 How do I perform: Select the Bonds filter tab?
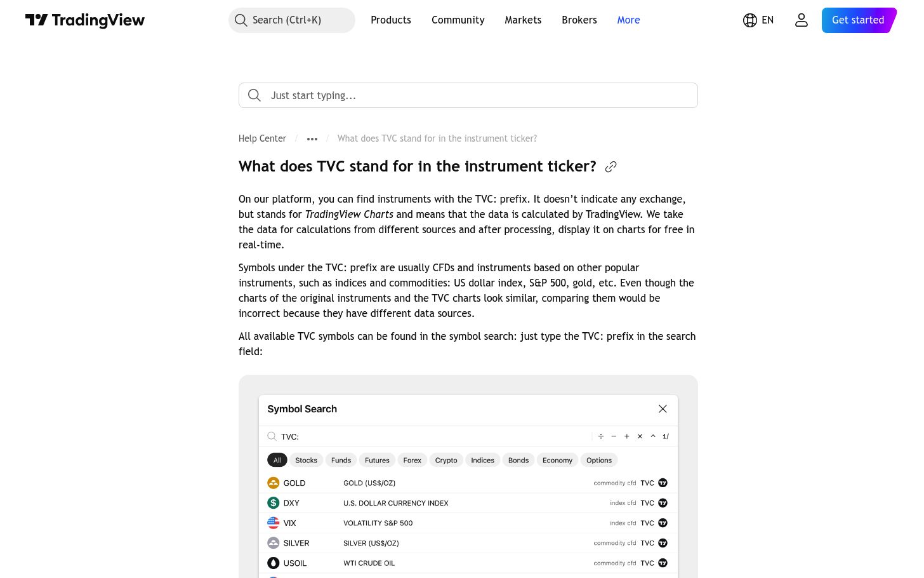[x=518, y=460]
